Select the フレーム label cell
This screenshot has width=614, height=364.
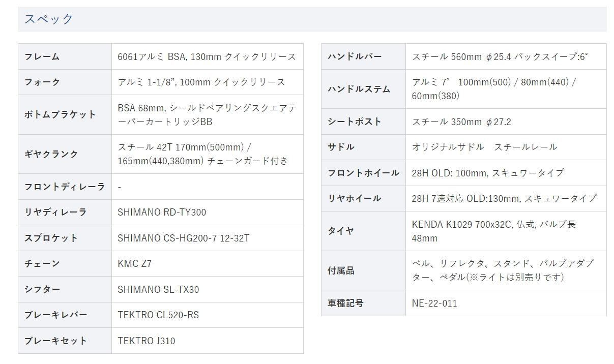point(65,56)
